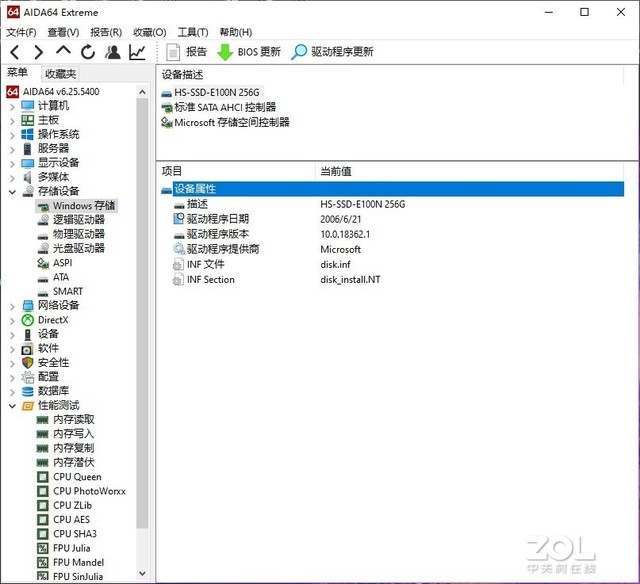The width and height of the screenshot is (640, 584).
Task: Click the 设备 icon in tree
Action: tap(27, 335)
